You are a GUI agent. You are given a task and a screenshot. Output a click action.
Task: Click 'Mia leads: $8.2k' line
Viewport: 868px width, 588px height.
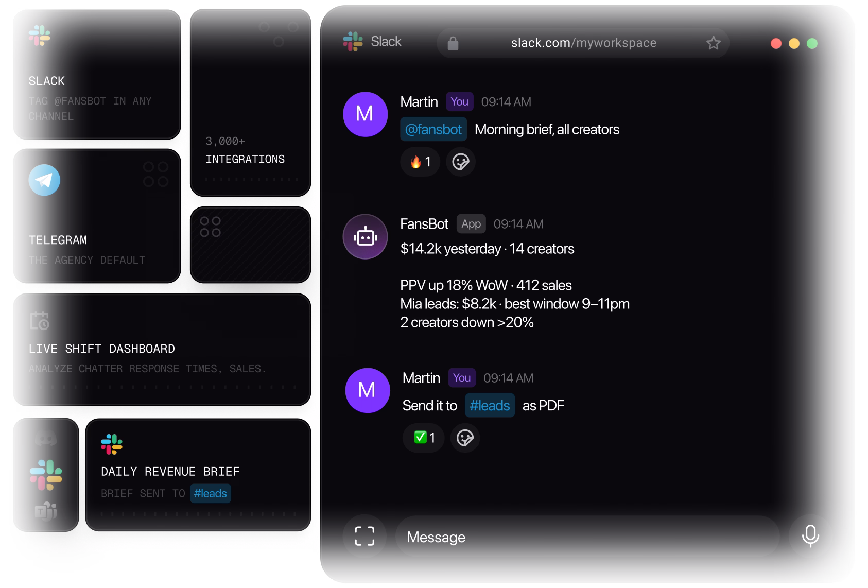[515, 304]
